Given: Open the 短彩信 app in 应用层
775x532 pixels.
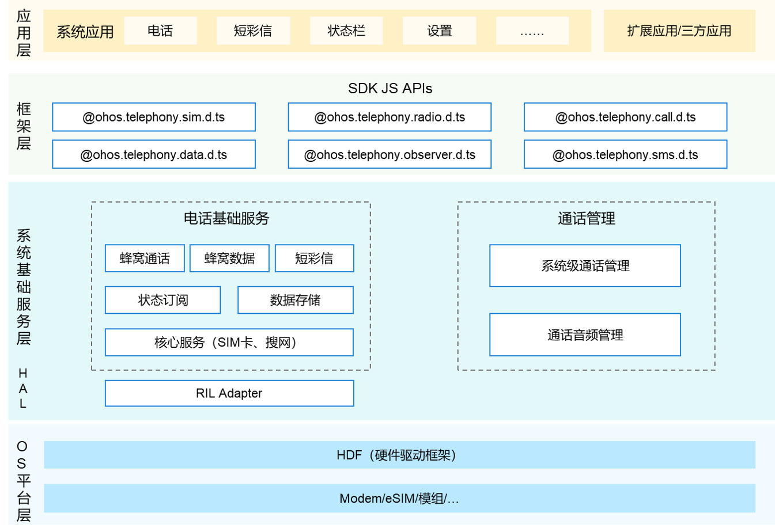Looking at the screenshot, I should pos(253,31).
